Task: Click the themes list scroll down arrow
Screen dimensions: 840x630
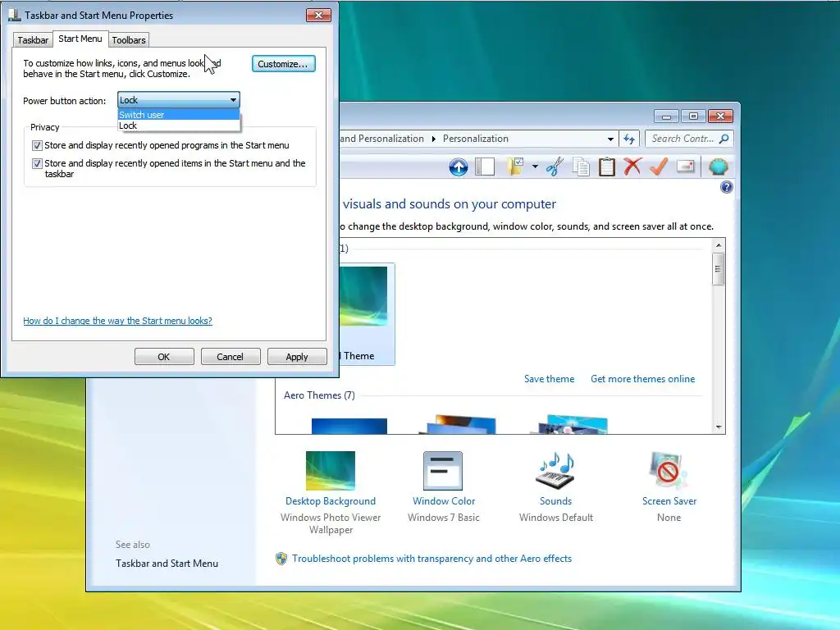Action: click(719, 427)
